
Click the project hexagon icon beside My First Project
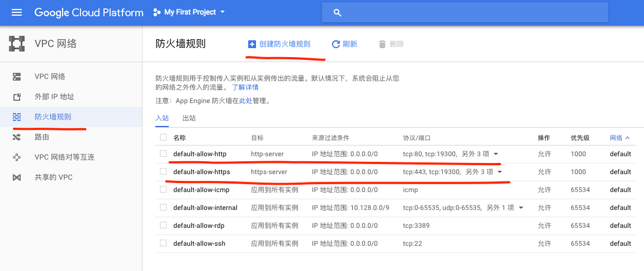(x=157, y=12)
